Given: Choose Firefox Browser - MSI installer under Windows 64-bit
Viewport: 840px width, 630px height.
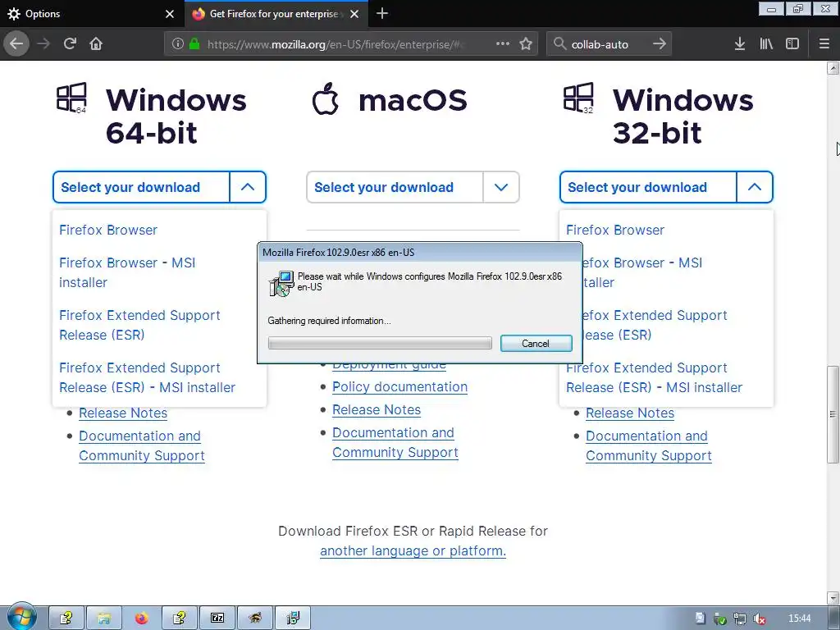Looking at the screenshot, I should click(x=127, y=272).
